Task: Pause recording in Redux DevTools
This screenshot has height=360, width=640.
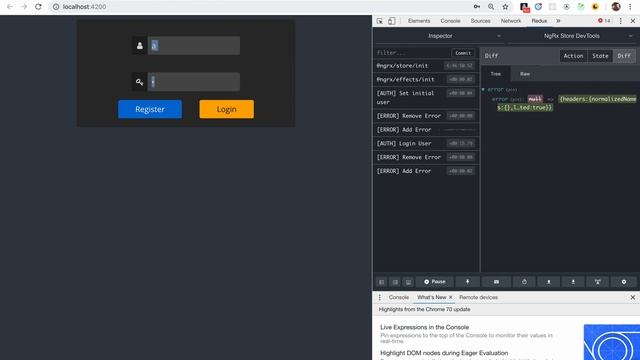Action: click(x=435, y=282)
